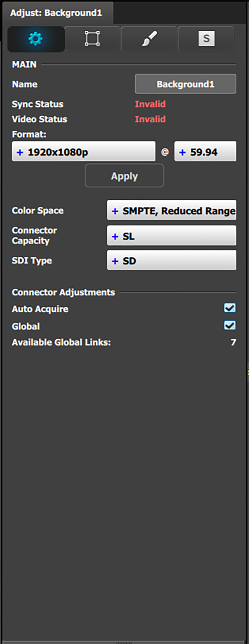This screenshot has height=644, width=249.
Task: Open the 59.94 frame rate dropdown
Action: (x=205, y=152)
